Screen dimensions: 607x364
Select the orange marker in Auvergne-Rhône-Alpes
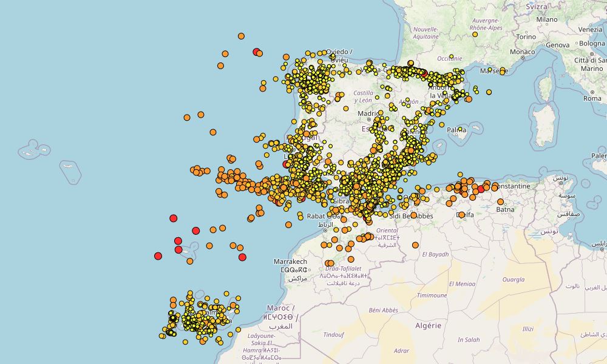click(x=475, y=35)
